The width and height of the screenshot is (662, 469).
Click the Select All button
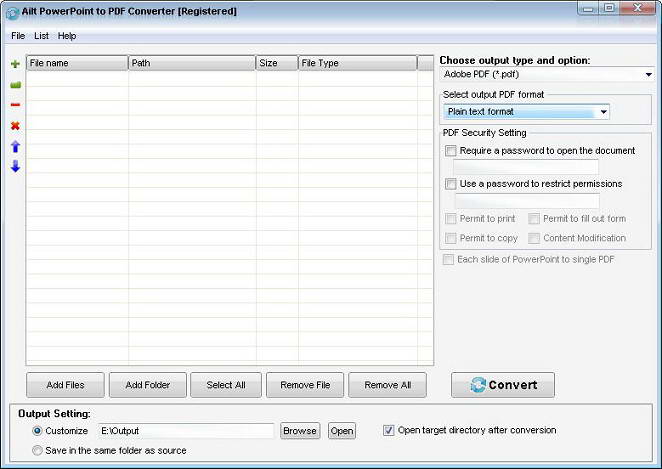pyautogui.click(x=226, y=385)
